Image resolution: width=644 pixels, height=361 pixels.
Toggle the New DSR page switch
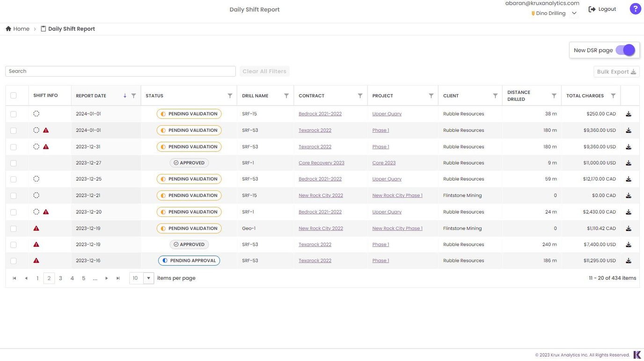[625, 50]
